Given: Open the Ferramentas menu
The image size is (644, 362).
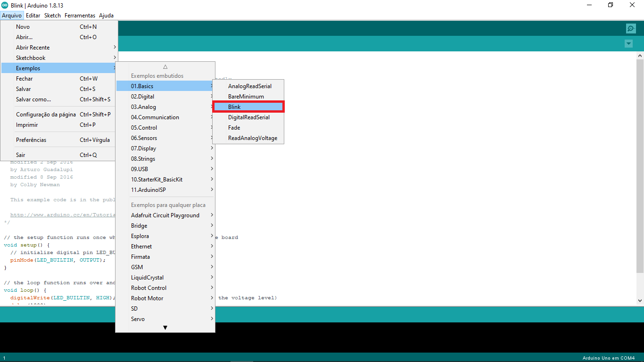Looking at the screenshot, I should (x=80, y=16).
